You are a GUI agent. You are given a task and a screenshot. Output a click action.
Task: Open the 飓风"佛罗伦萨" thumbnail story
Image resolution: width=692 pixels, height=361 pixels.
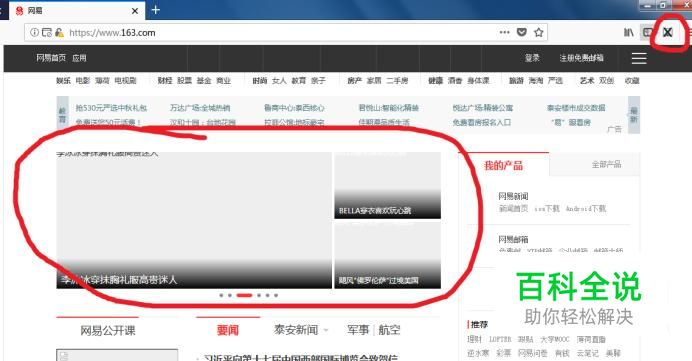(387, 255)
